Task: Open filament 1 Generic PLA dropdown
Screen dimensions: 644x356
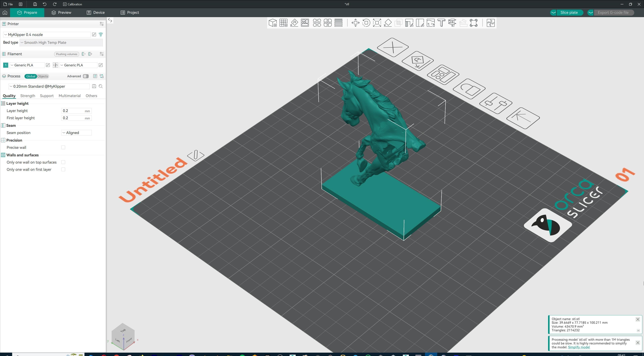Action: point(27,65)
